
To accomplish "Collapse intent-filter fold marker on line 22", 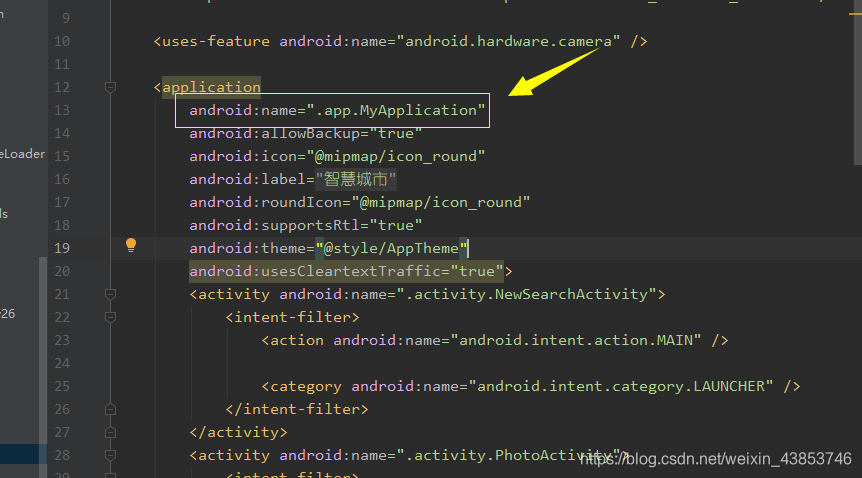I will (110, 317).
